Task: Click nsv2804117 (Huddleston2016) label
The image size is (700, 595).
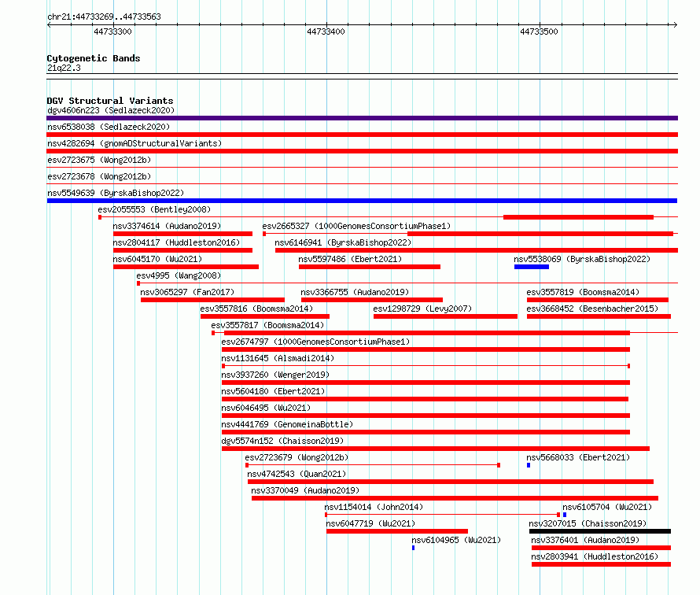Action: tap(176, 242)
